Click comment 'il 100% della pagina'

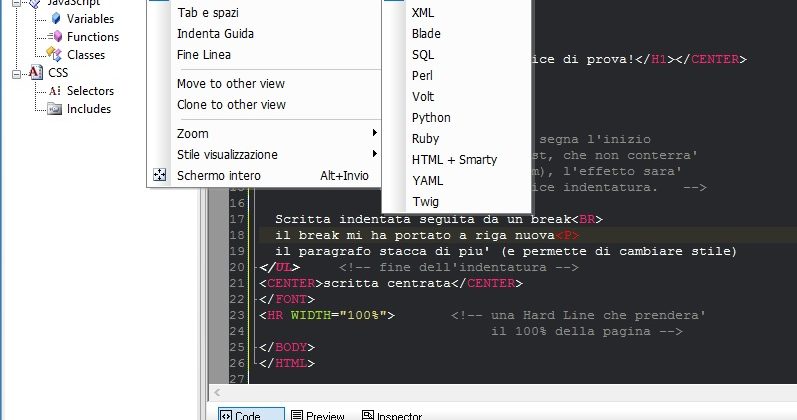pyautogui.click(x=571, y=332)
